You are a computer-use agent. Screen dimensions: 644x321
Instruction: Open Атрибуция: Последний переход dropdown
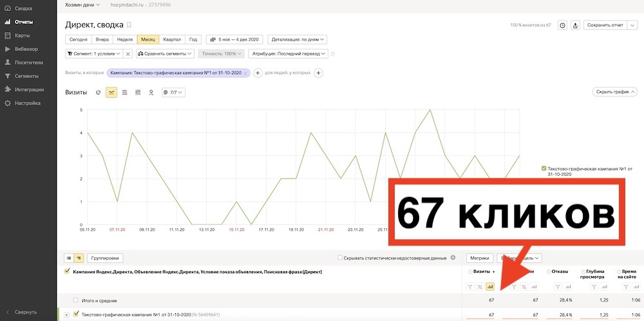288,54
